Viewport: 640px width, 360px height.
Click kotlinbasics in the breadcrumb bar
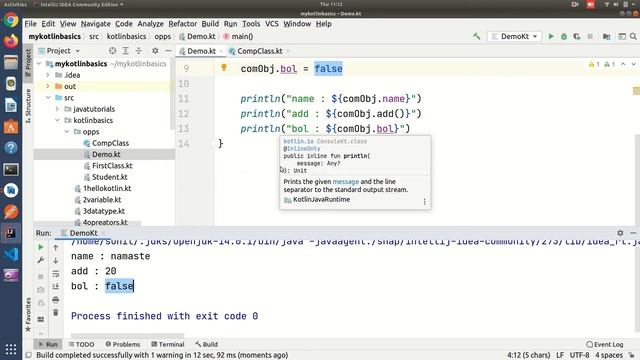tap(126, 36)
